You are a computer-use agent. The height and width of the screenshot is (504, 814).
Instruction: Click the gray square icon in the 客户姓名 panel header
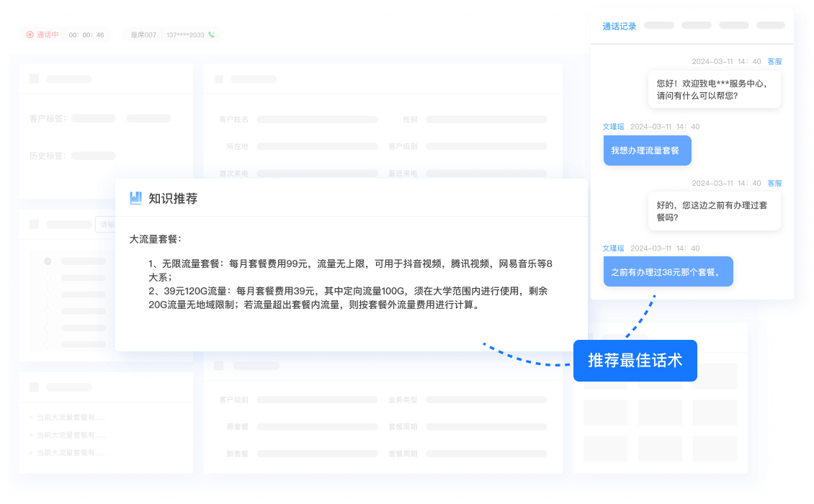coord(219,79)
